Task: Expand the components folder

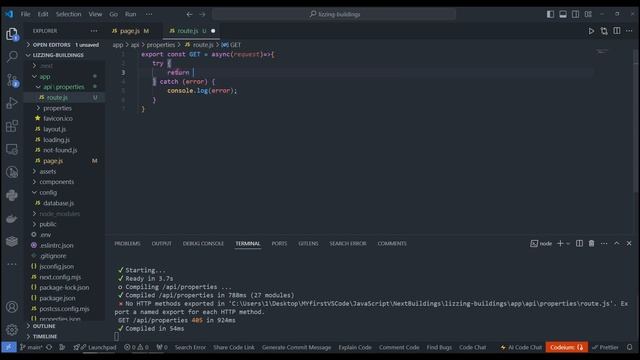Action: click(x=63, y=182)
